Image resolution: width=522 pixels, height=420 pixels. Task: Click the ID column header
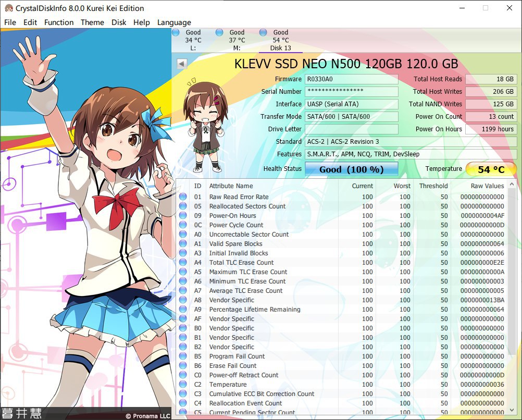tap(198, 186)
